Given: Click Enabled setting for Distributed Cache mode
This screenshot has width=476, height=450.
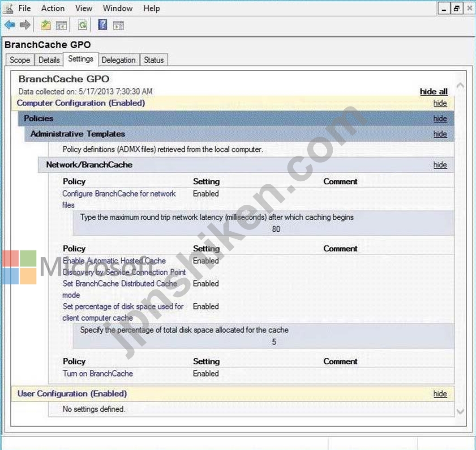Looking at the screenshot, I should (x=206, y=284).
